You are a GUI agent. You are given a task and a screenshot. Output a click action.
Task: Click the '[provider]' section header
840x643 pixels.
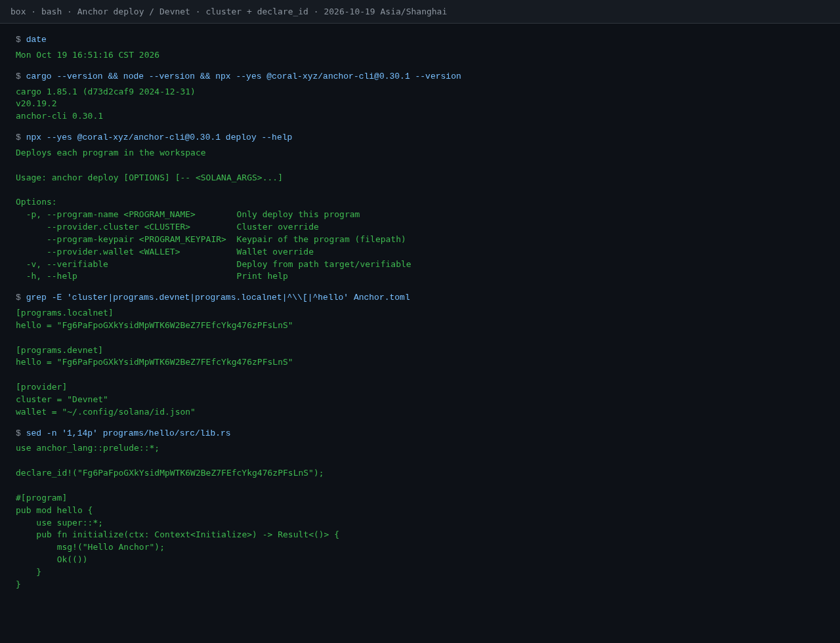pyautogui.click(x=41, y=387)
